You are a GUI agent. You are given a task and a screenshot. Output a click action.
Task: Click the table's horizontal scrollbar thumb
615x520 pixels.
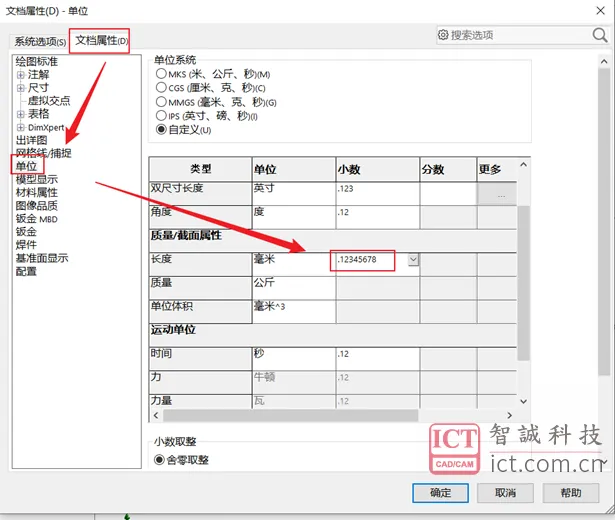tap(290, 415)
